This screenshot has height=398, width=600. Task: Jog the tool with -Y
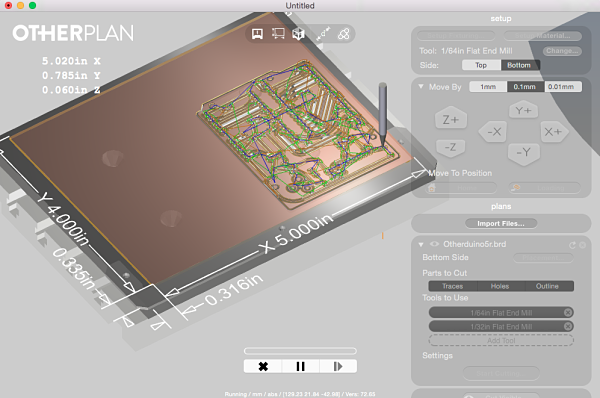[x=523, y=153]
